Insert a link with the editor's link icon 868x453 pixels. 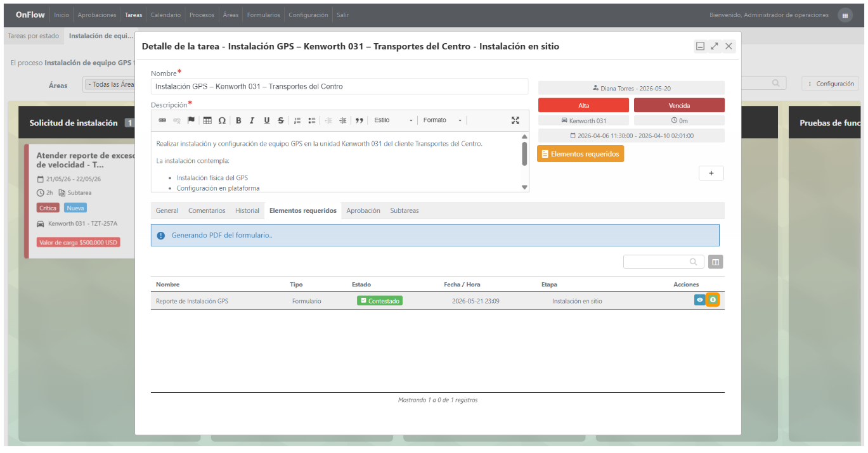click(162, 120)
